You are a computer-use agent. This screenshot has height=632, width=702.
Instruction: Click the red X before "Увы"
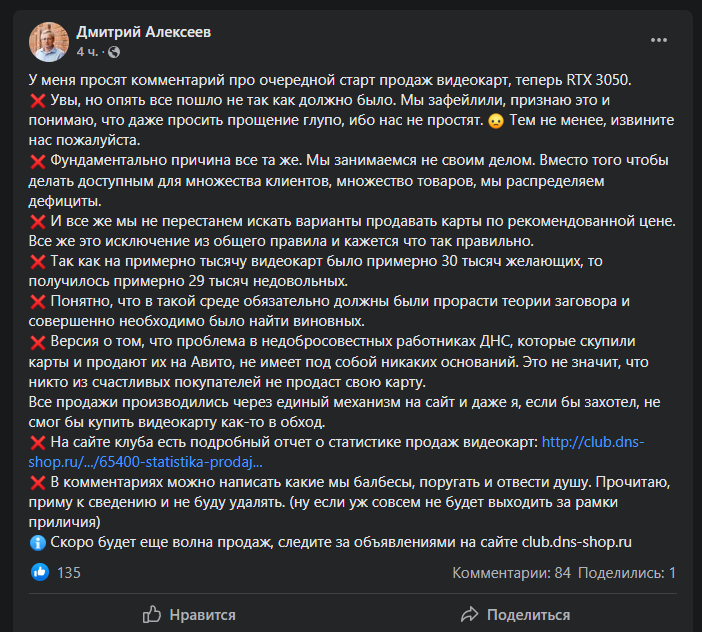38,100
